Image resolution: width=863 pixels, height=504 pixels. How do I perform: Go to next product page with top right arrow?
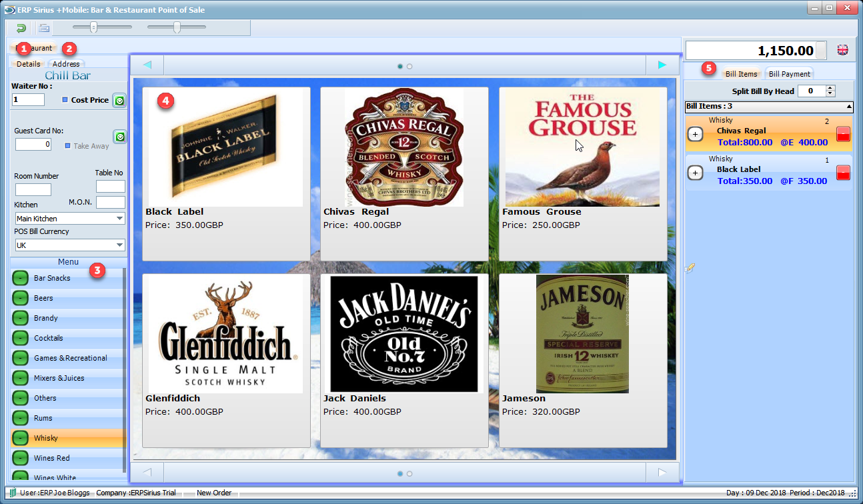click(x=662, y=65)
